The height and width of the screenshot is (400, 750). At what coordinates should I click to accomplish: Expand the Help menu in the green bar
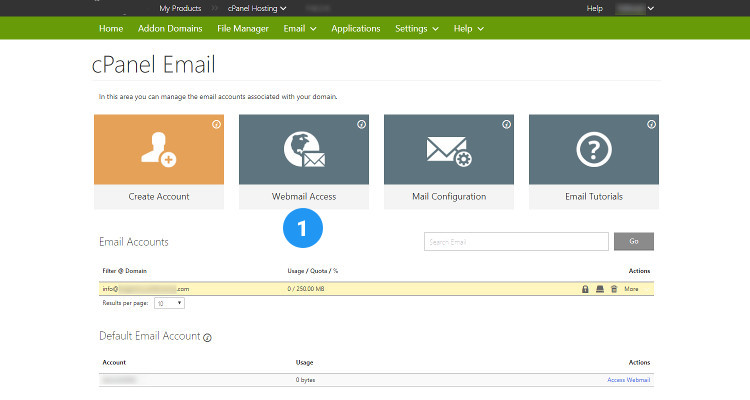pos(469,29)
